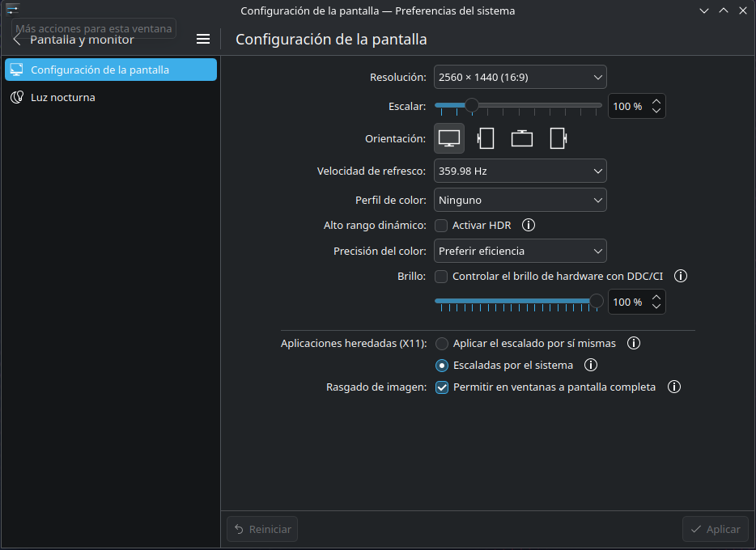
Task: Open the Perfil de color dropdown
Action: pyautogui.click(x=520, y=200)
